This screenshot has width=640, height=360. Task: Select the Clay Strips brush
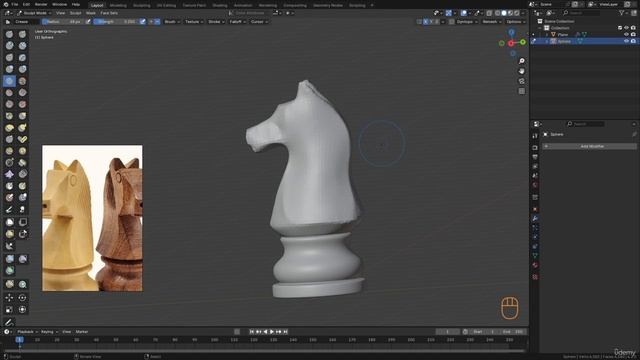click(x=22, y=46)
